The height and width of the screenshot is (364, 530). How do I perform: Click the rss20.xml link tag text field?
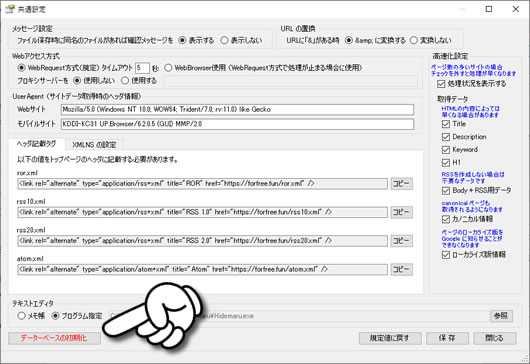[x=202, y=241]
